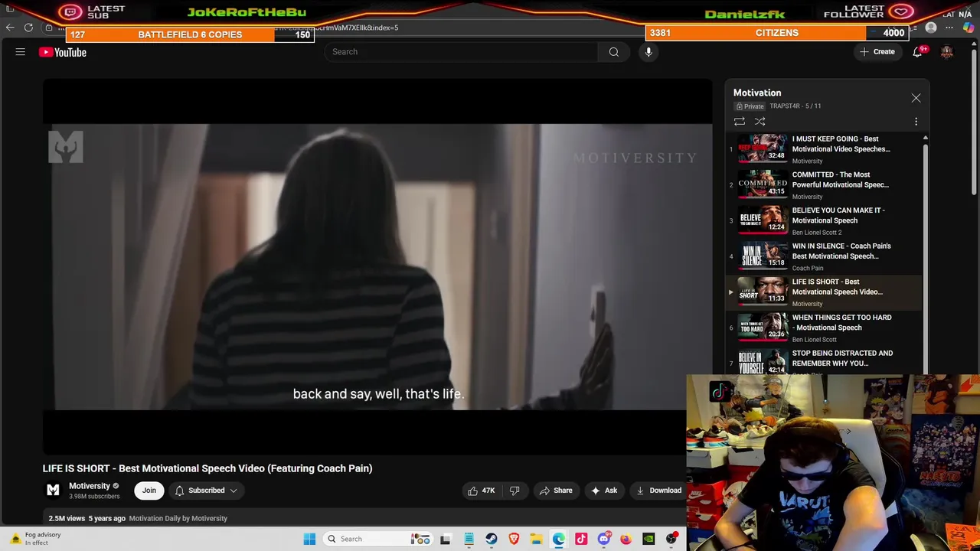This screenshot has width=980, height=551.
Task: Play WIN IN SILENCE Coach Pain video
Action: point(824,256)
